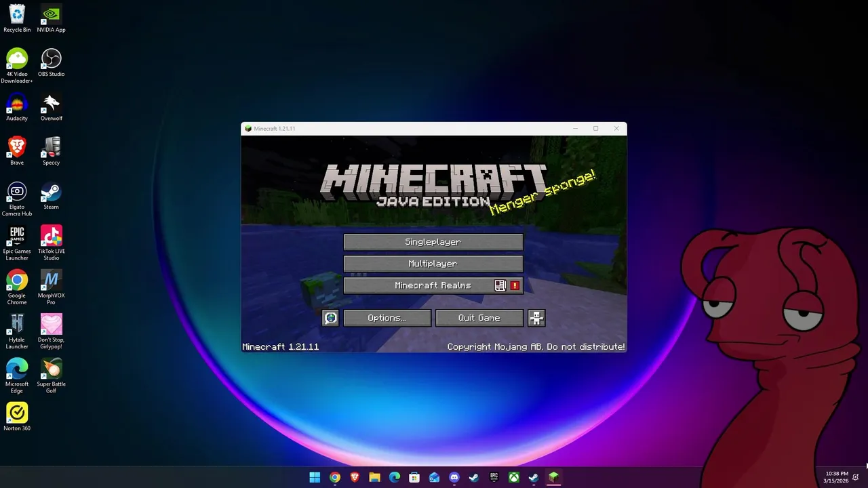Image resolution: width=868 pixels, height=488 pixels.
Task: Click the Mojang copyright text for credits
Action: [536, 346]
